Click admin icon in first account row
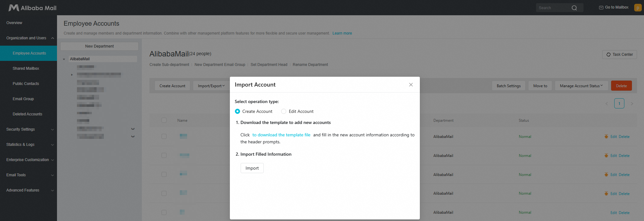This screenshot has height=221, width=644. pyautogui.click(x=606, y=137)
